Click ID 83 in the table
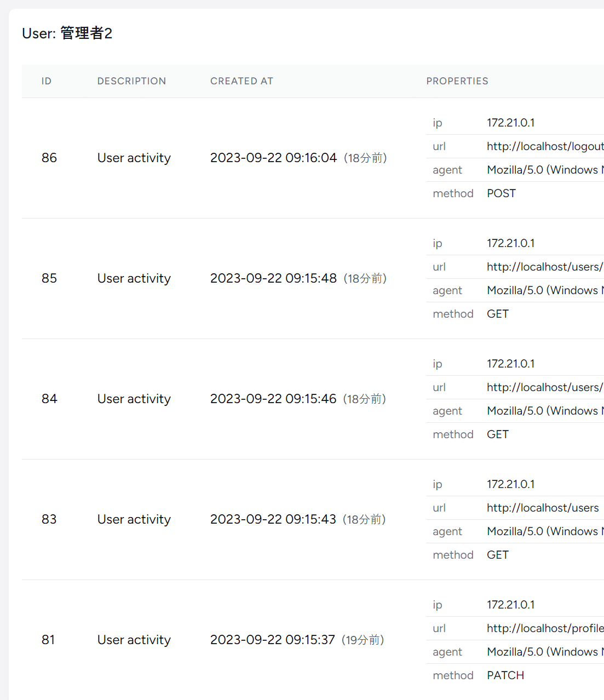The width and height of the screenshot is (604, 700). [49, 519]
